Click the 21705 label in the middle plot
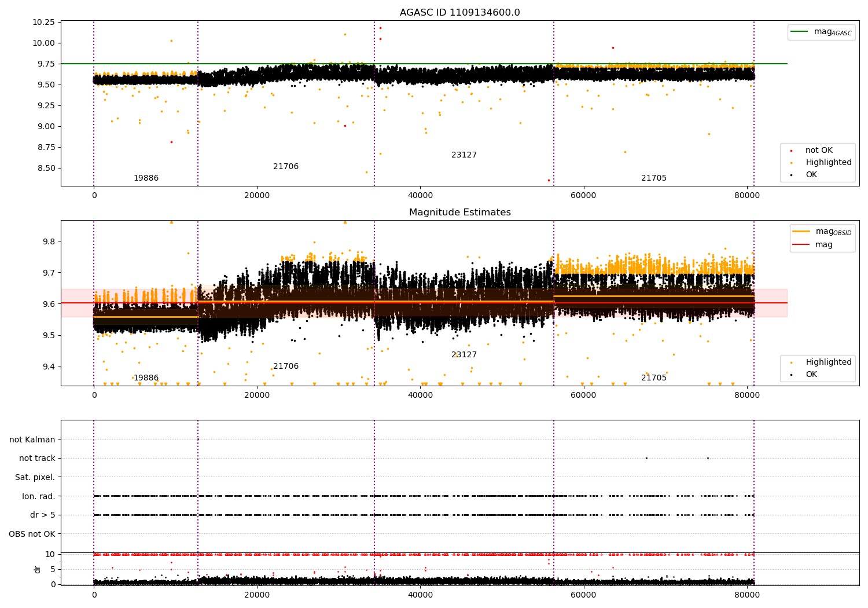The width and height of the screenshot is (868, 608). (654, 378)
